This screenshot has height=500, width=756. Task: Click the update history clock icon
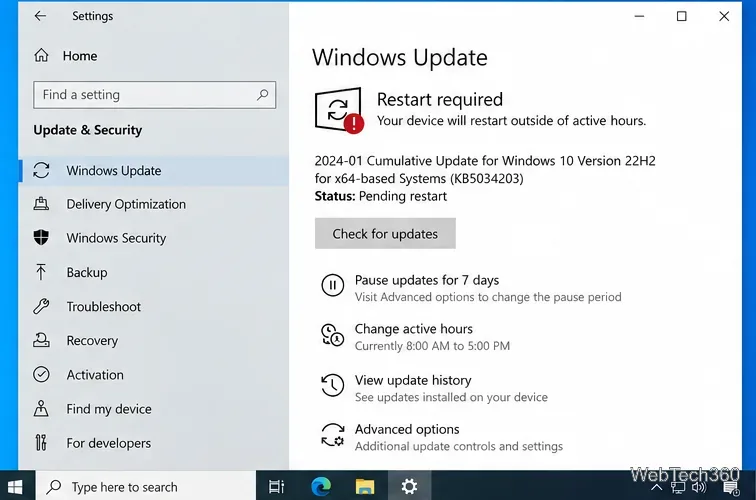point(333,385)
